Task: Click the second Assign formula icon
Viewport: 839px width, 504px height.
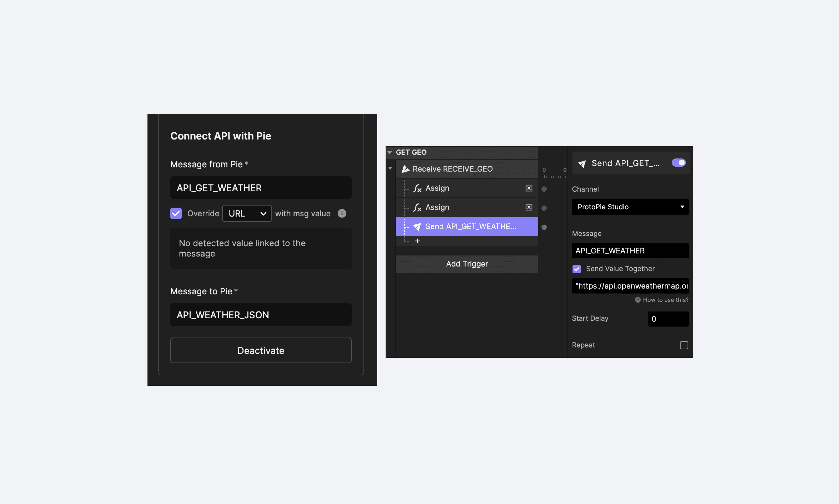Action: [x=417, y=208]
